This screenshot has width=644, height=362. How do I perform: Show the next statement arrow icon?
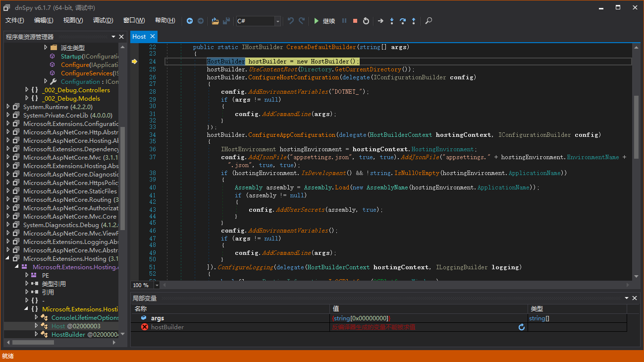click(x=380, y=21)
